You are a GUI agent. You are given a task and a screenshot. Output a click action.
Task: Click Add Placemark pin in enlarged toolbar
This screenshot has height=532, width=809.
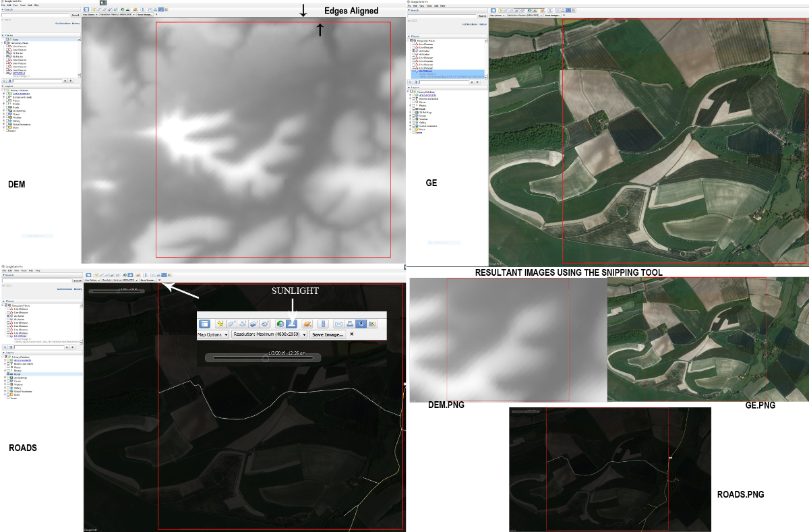pyautogui.click(x=220, y=324)
